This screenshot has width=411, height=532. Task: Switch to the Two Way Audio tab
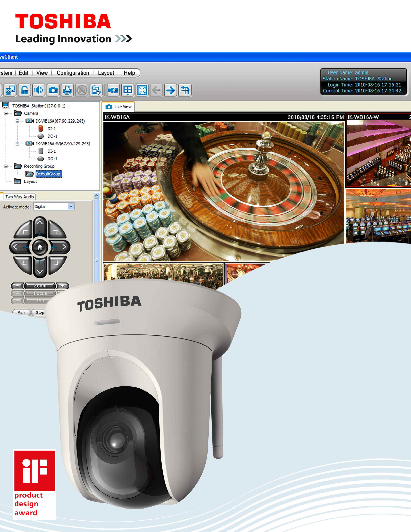point(19,197)
